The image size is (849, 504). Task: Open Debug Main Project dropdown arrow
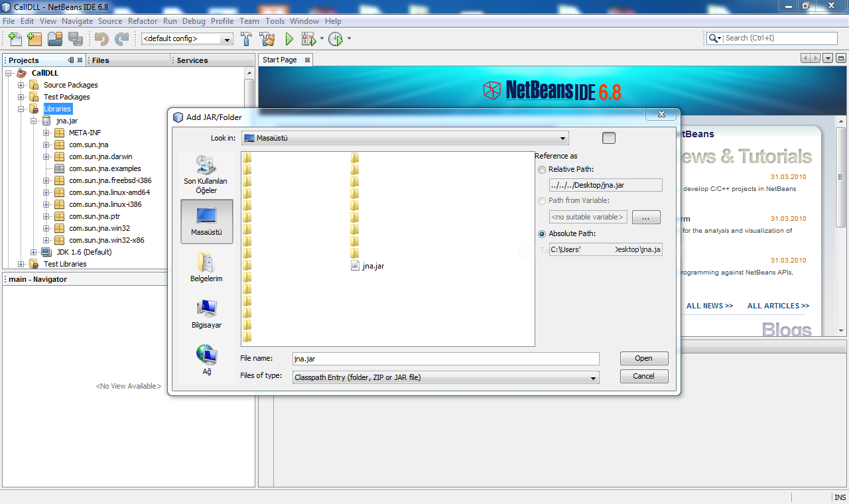pyautogui.click(x=322, y=39)
